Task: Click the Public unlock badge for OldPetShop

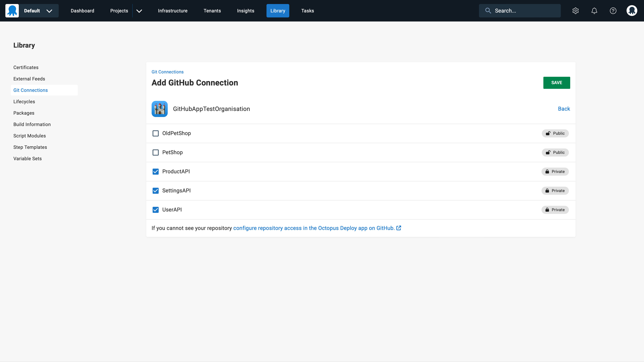Action: click(555, 133)
